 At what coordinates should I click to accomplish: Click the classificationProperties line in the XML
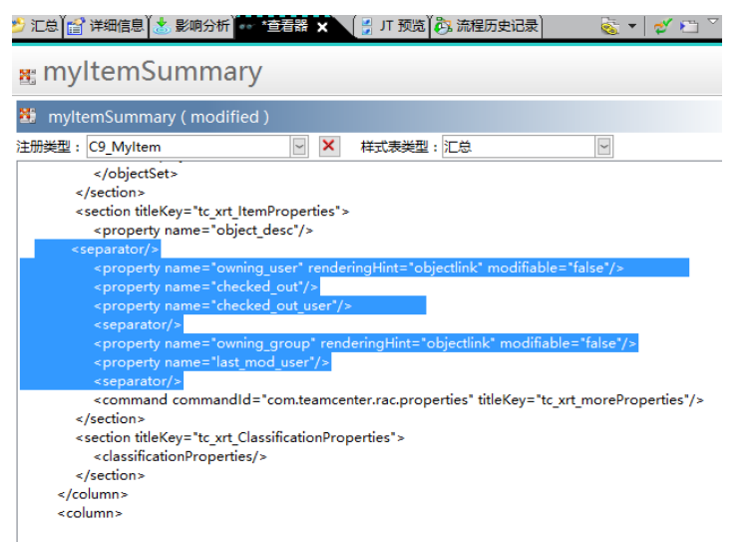coord(181,456)
